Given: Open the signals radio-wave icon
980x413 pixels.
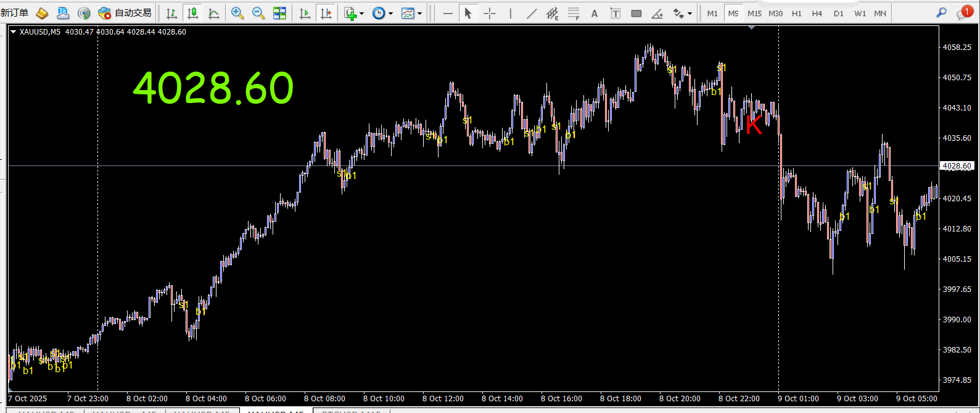Looking at the screenshot, I should (x=84, y=13).
